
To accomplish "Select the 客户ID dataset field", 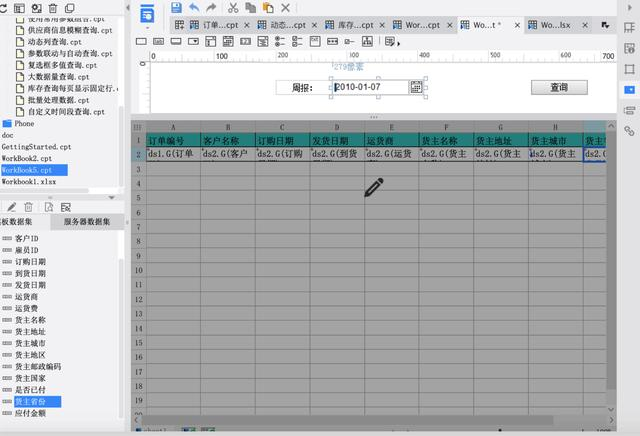I will [x=27, y=238].
